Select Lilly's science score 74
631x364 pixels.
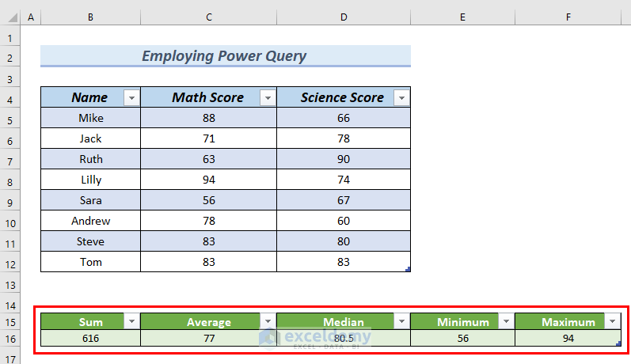pyautogui.click(x=344, y=180)
